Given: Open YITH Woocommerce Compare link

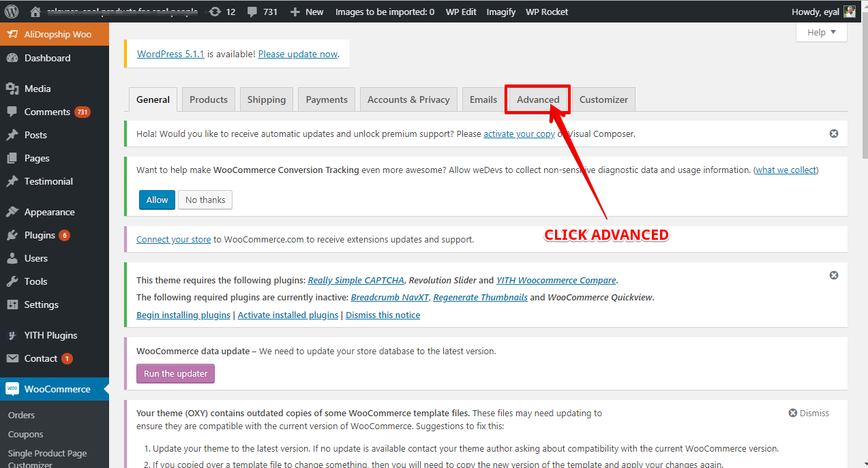Looking at the screenshot, I should (x=556, y=280).
